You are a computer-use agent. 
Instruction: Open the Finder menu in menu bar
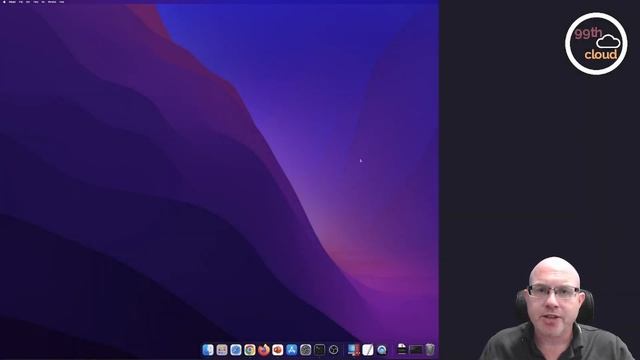click(12, 2)
